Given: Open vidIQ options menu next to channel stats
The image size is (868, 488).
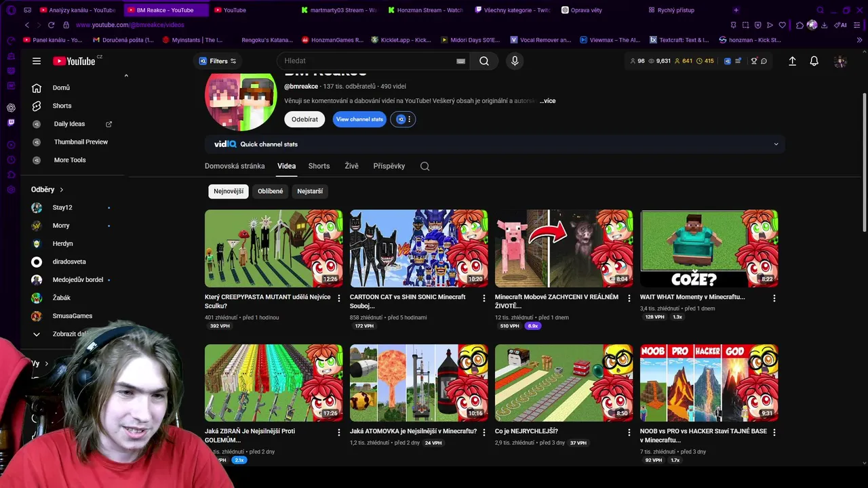Looking at the screenshot, I should click(x=403, y=119).
